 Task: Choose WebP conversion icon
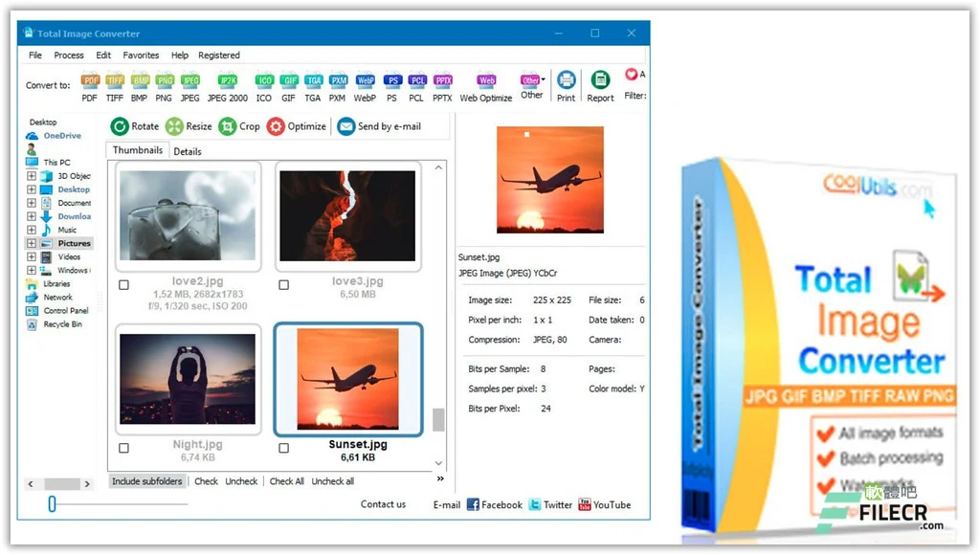click(365, 87)
